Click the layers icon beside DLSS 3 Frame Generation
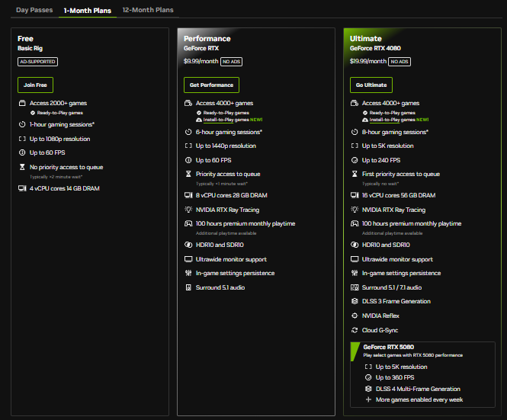The width and height of the screenshot is (507, 420). [x=355, y=301]
